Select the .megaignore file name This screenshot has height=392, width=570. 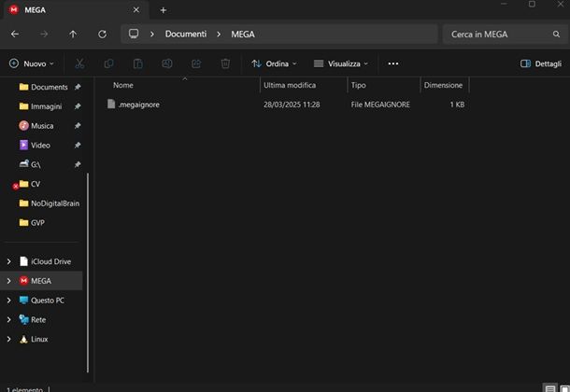[x=139, y=105]
